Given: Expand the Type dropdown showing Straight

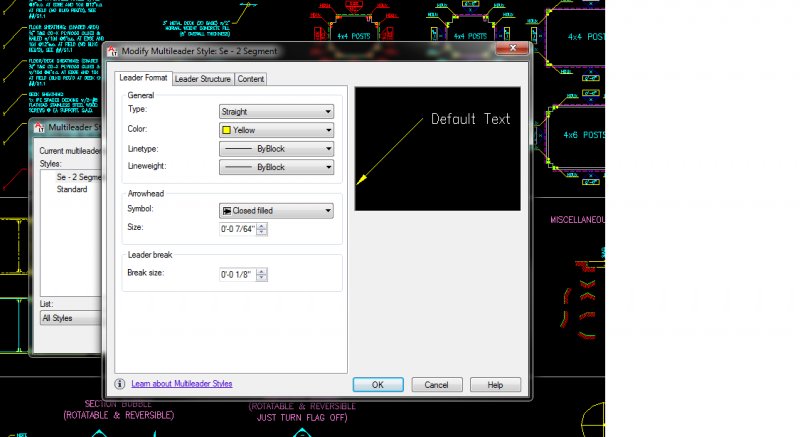Looking at the screenshot, I should (277, 112).
